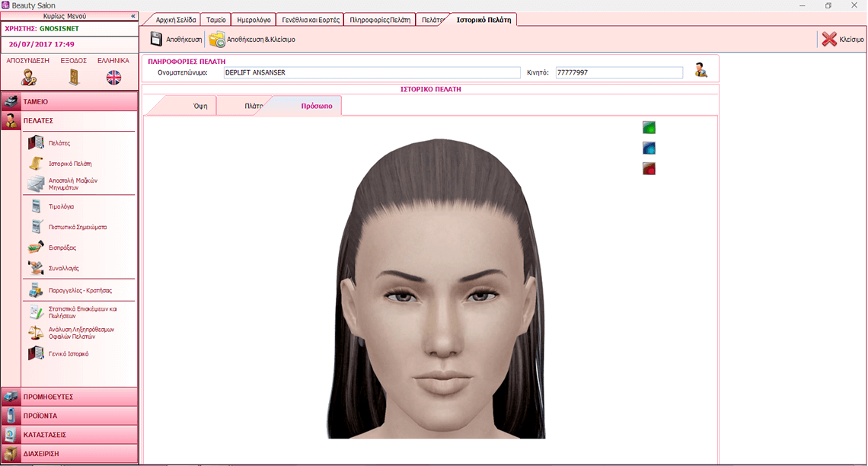Select the green marker swatch
Screen dimensions: 868x466
(649, 128)
